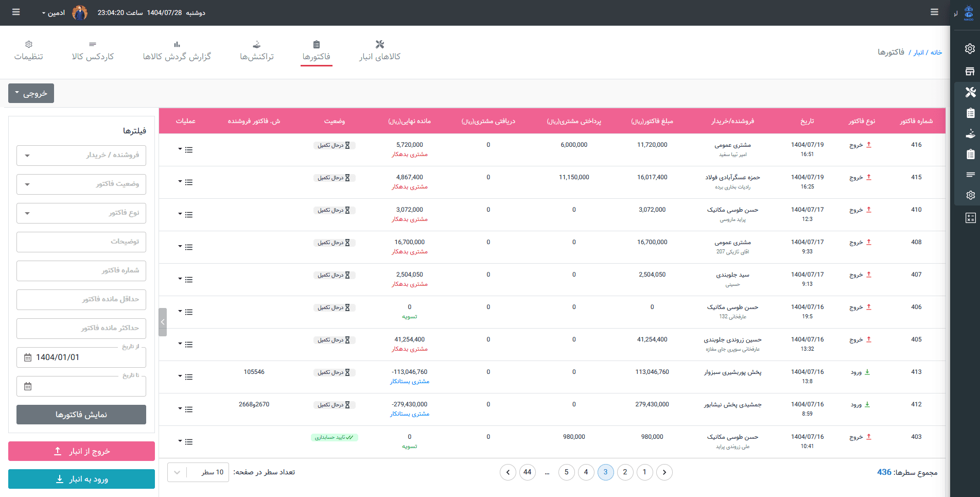Change rows per page selector
Viewport: 980px width, 497px height.
pyautogui.click(x=198, y=472)
